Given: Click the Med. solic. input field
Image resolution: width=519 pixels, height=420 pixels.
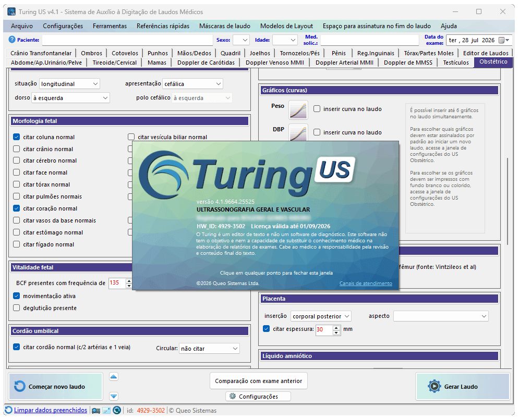Looking at the screenshot, I should tap(370, 40).
